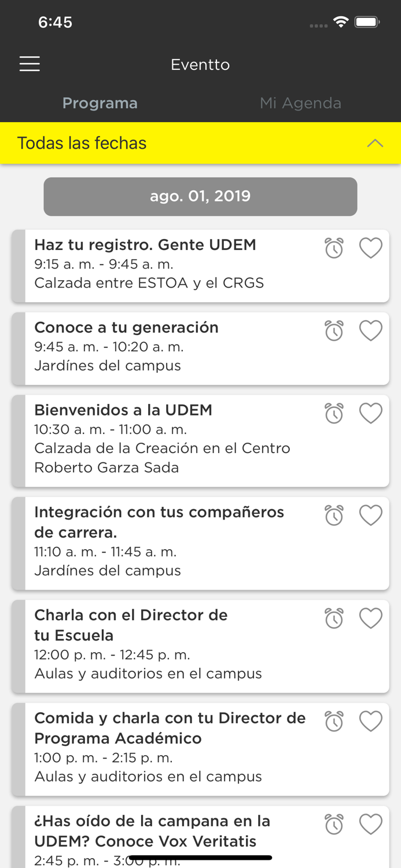Set a reminder for Haz tu registro. Gente UDEM

334,247
